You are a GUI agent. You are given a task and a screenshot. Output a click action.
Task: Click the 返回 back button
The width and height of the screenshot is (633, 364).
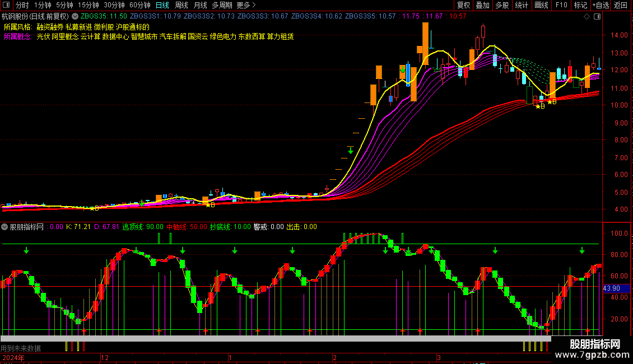[621, 5]
